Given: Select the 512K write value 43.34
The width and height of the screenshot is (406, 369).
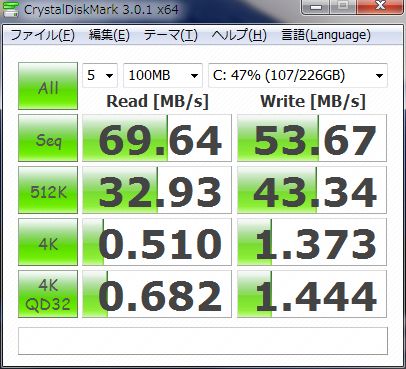Looking at the screenshot, I should click(x=312, y=190).
